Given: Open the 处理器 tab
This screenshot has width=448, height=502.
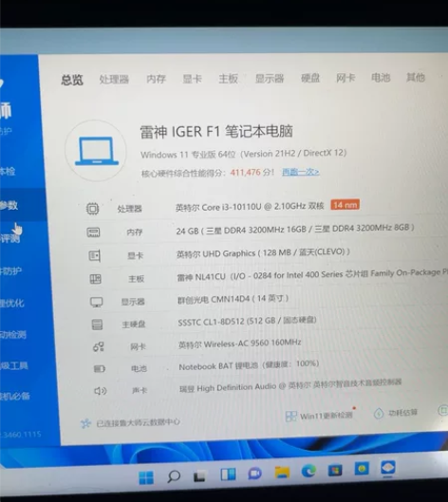Looking at the screenshot, I should tap(114, 79).
